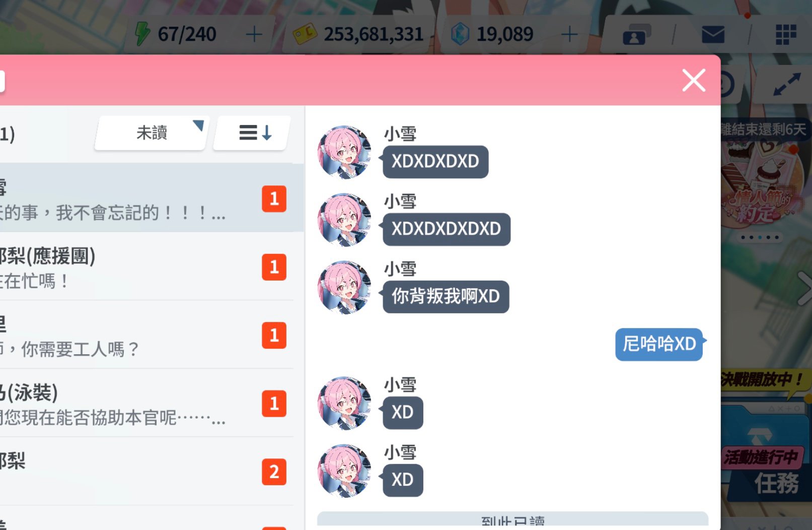812x530 pixels.
Task: Add energy with the plus beside 67/240
Action: pos(254,34)
